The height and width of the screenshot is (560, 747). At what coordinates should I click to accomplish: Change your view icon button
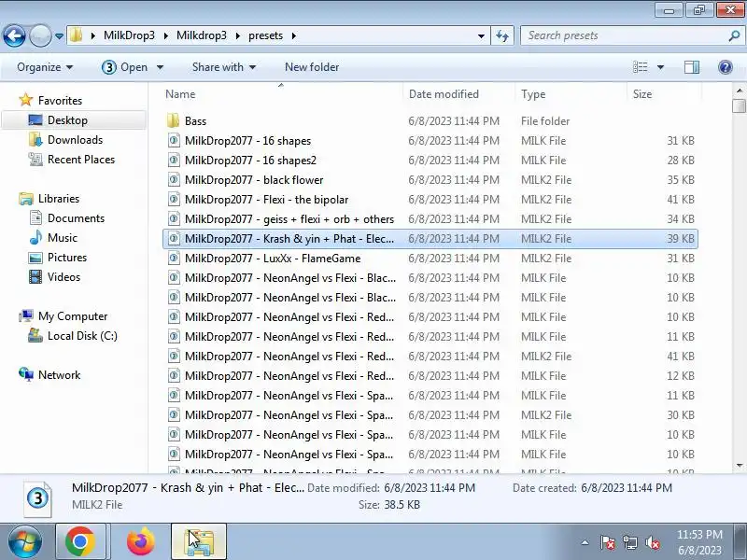pos(640,67)
